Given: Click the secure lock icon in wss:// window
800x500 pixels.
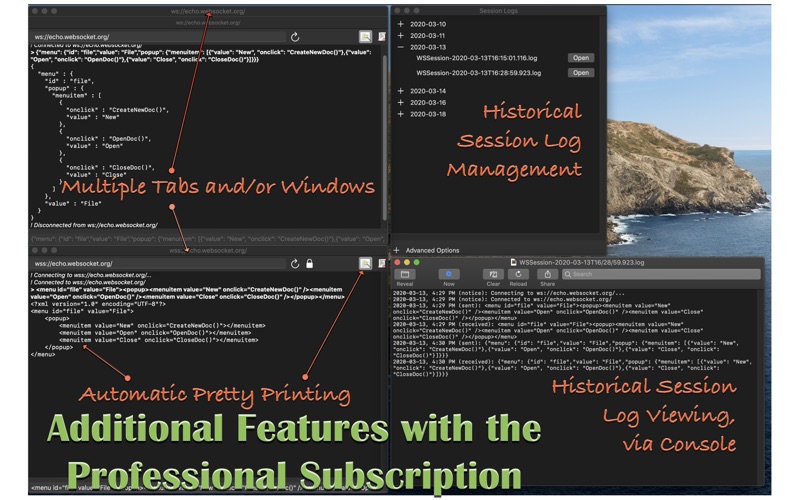Looking at the screenshot, I should 309,264.
